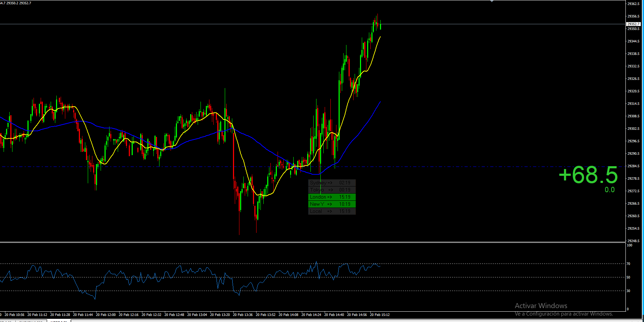Click the small 0.0 label under profit
Viewport: 644px width, 322px height.
[x=610, y=190]
